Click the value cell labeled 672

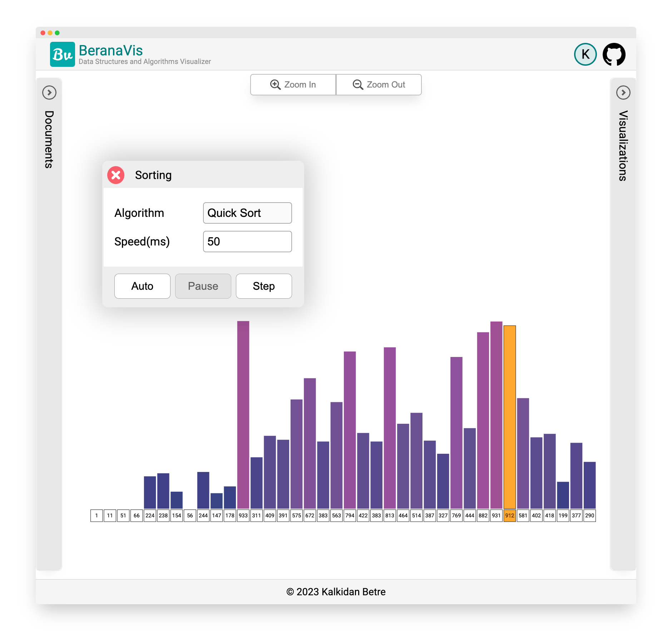click(310, 516)
